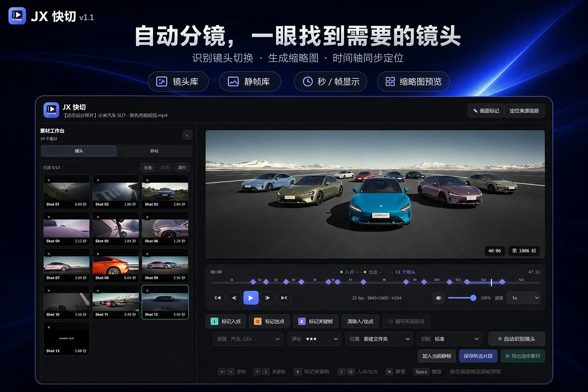Select the Shot 08 orange car thumbnail
The width and height of the screenshot is (588, 392).
[x=115, y=265]
